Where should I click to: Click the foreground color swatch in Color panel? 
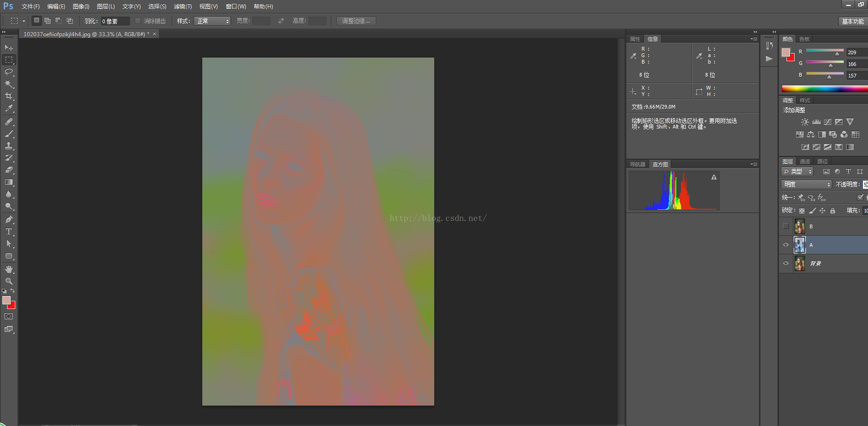(786, 52)
